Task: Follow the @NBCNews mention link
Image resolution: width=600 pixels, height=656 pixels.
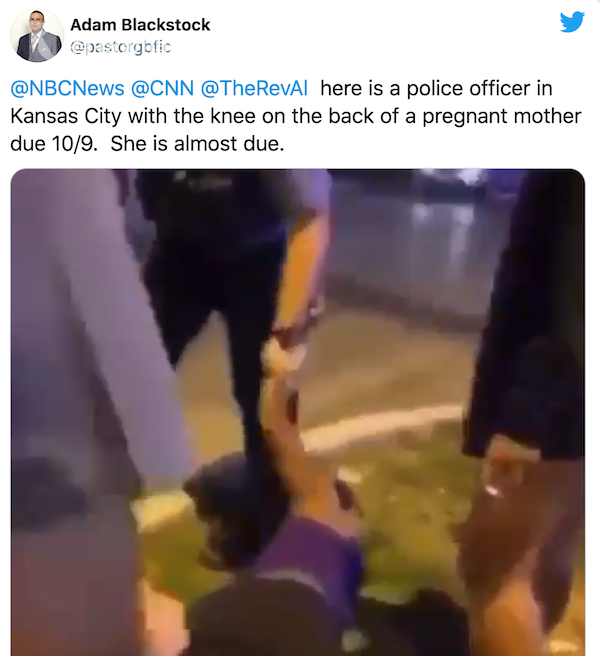Action: click(67, 88)
